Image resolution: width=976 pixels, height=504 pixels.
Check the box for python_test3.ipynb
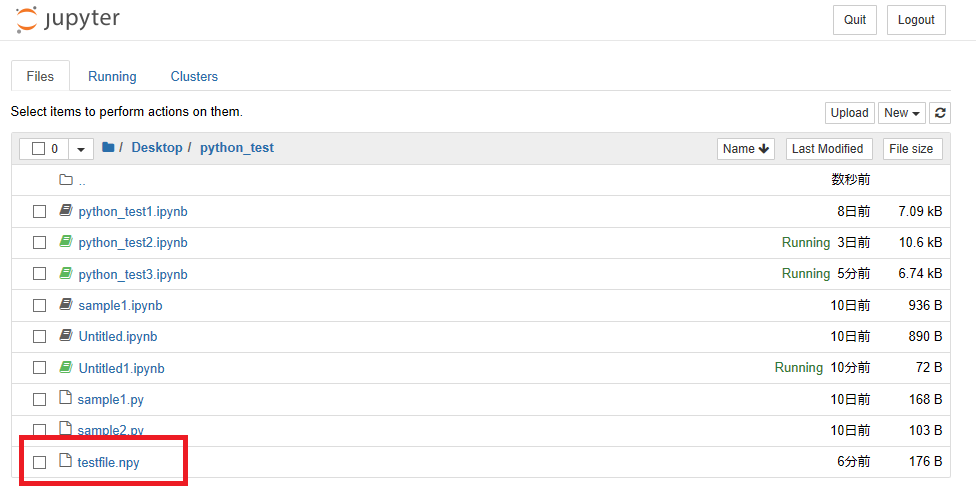[39, 274]
